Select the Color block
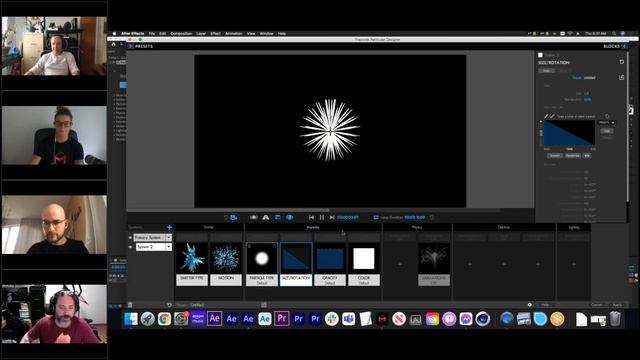The height and width of the screenshot is (360, 640). tap(364, 264)
